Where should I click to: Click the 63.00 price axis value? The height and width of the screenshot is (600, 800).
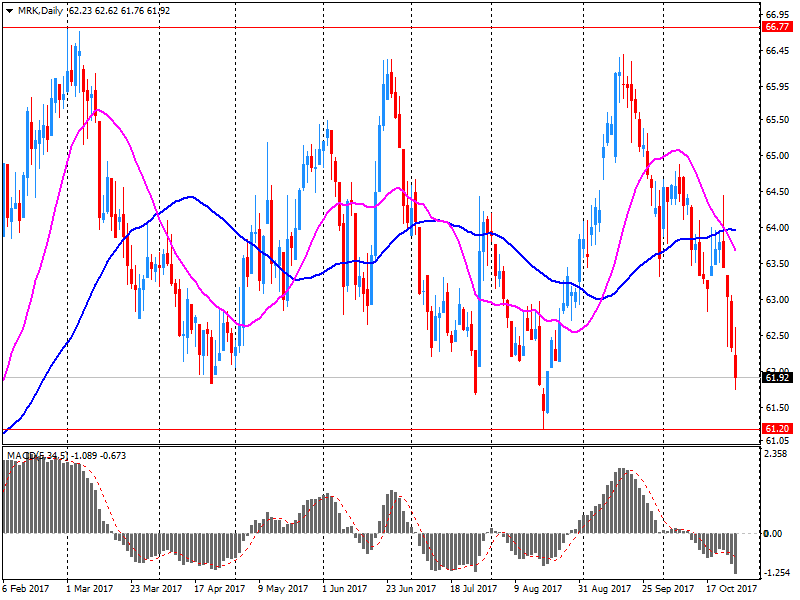coord(777,299)
